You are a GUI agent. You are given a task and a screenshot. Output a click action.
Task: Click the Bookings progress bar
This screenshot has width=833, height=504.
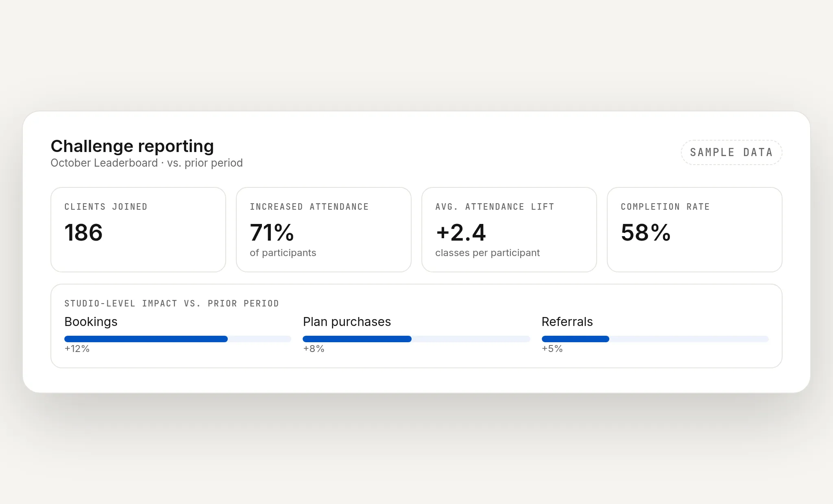click(x=178, y=339)
